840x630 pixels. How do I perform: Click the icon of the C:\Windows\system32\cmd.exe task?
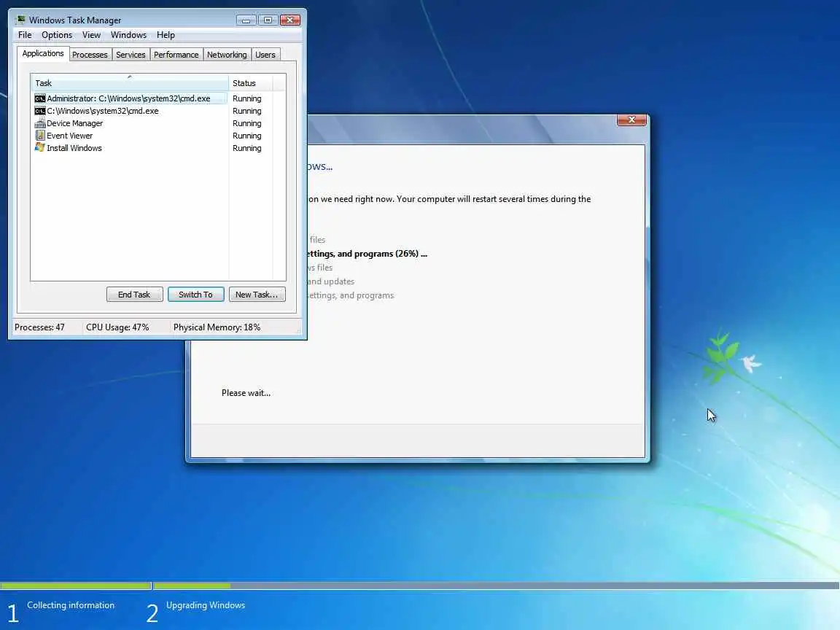pyautogui.click(x=39, y=111)
